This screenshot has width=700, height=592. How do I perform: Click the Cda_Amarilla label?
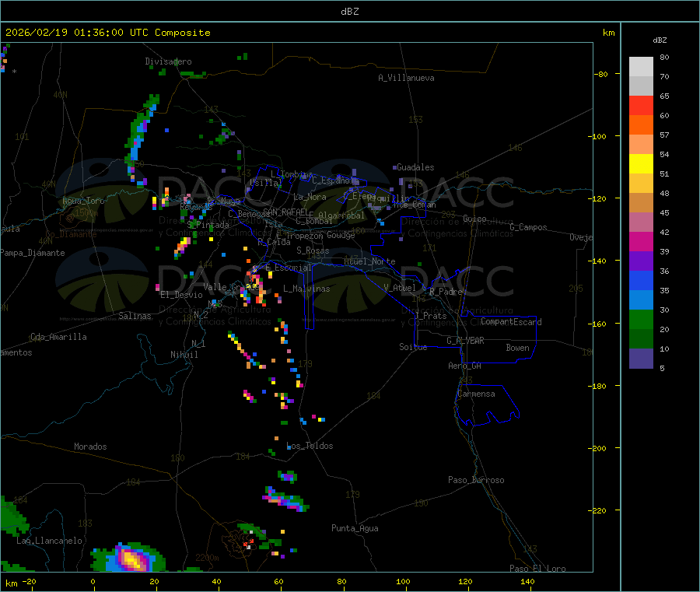(58, 337)
